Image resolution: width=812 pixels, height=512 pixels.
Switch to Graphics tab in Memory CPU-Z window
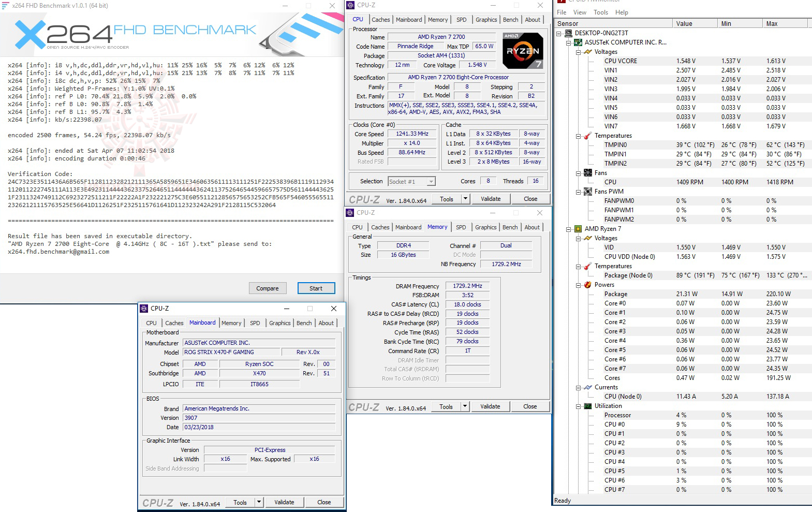486,227
